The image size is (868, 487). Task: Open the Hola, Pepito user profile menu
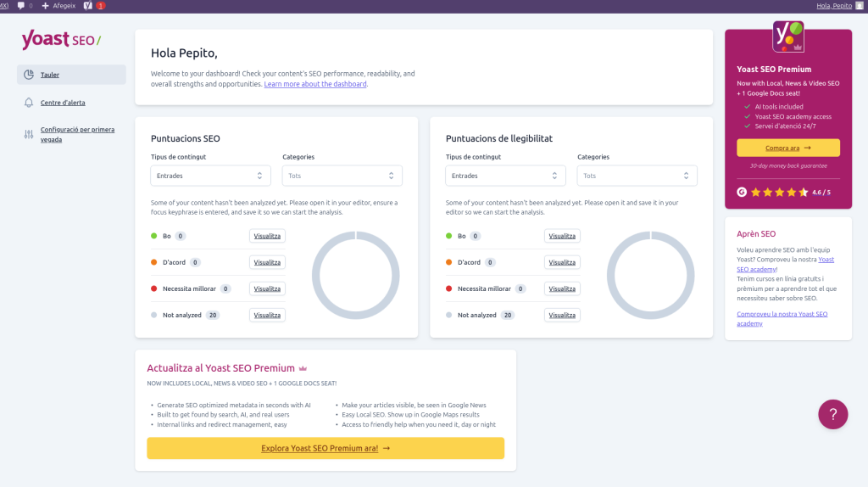coord(834,6)
